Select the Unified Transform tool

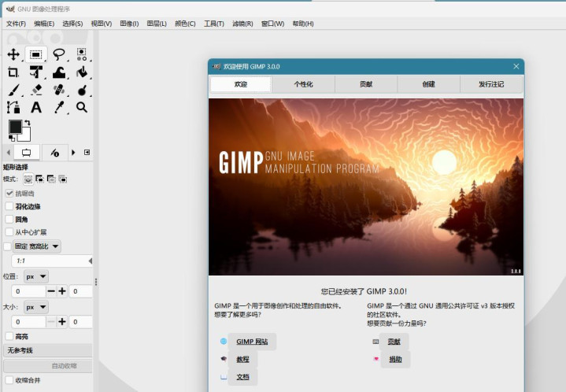35,72
